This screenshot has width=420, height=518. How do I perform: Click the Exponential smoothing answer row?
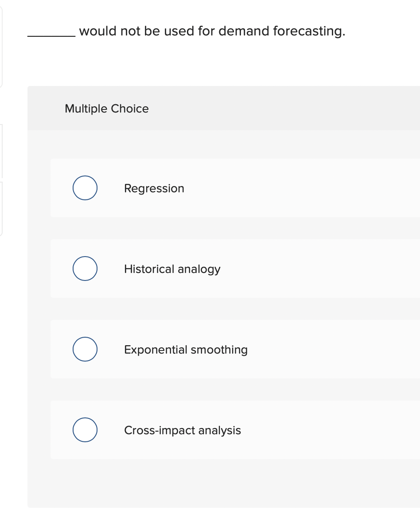pyautogui.click(x=222, y=349)
